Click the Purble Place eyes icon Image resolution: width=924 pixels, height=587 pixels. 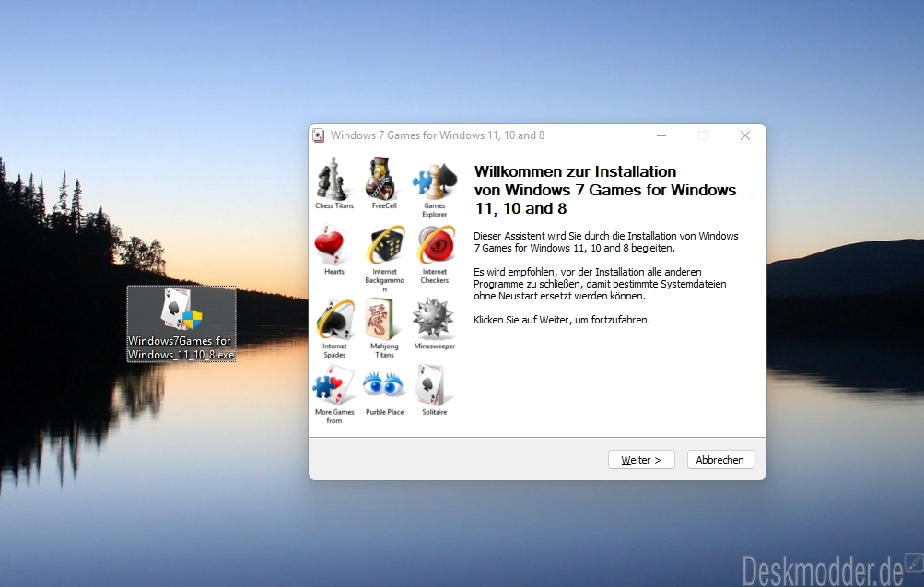click(x=383, y=385)
